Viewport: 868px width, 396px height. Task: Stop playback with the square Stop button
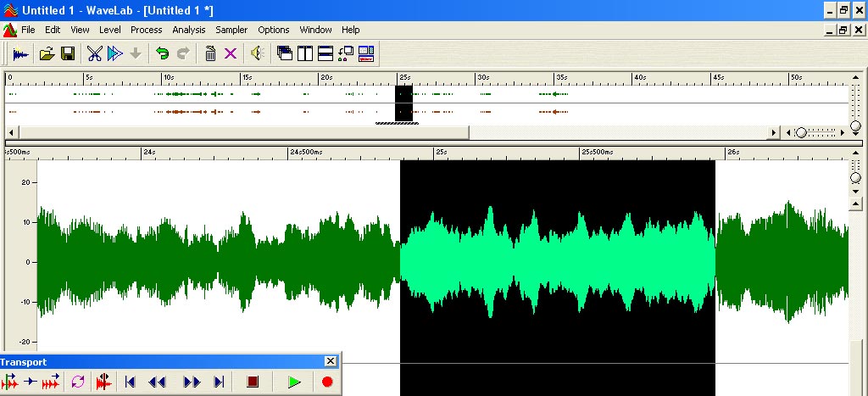253,382
